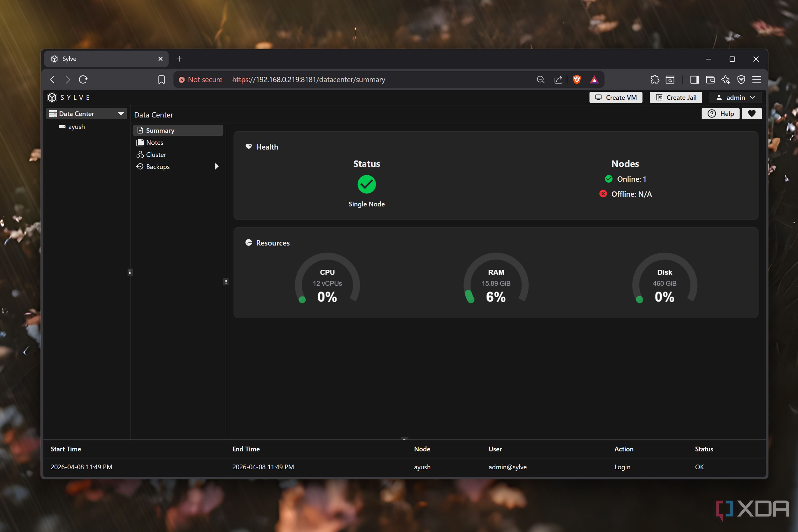Collapse the Data Center tree dropdown arrow
Image resolution: width=798 pixels, height=532 pixels.
121,114
